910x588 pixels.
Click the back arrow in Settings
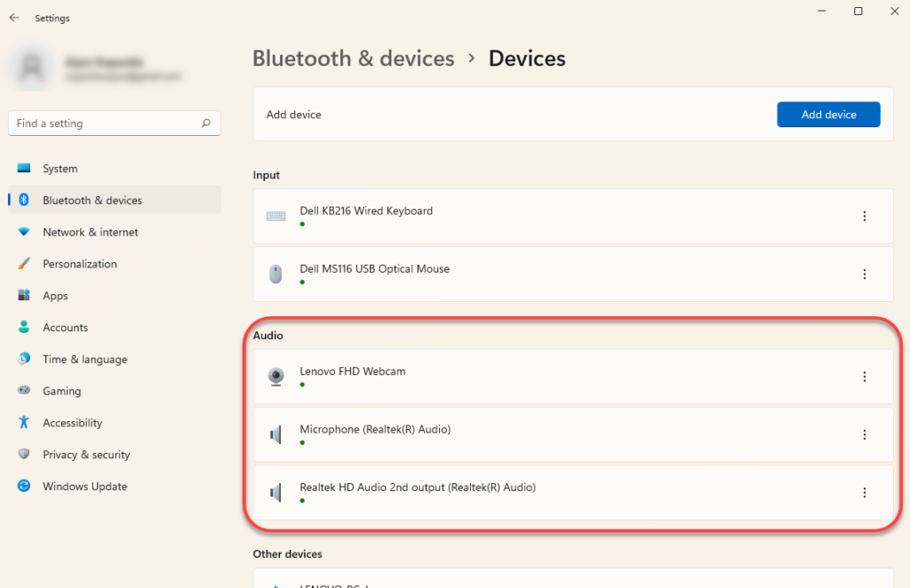coord(14,18)
